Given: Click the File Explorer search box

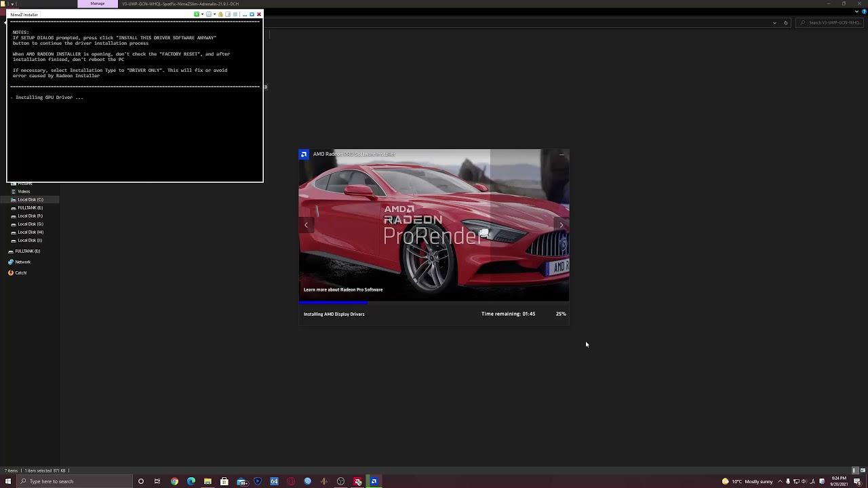Looking at the screenshot, I should point(830,22).
